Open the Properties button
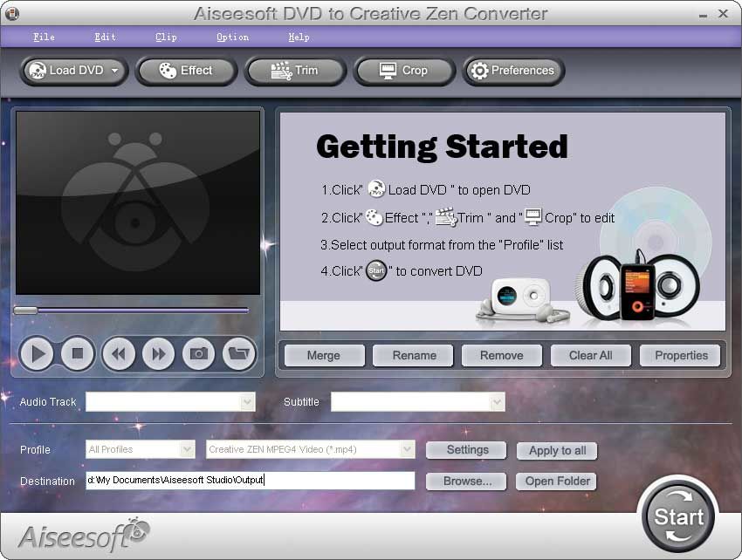742x560 pixels. [x=680, y=355]
